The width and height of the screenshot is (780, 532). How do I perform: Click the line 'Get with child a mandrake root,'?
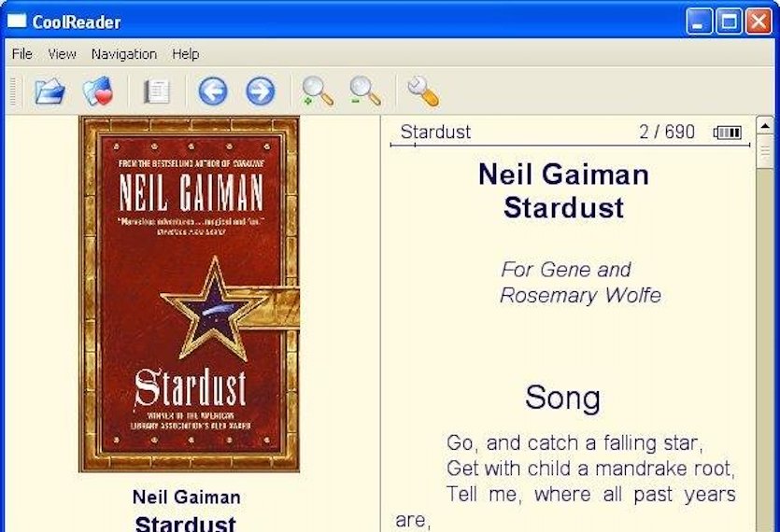coord(590,469)
